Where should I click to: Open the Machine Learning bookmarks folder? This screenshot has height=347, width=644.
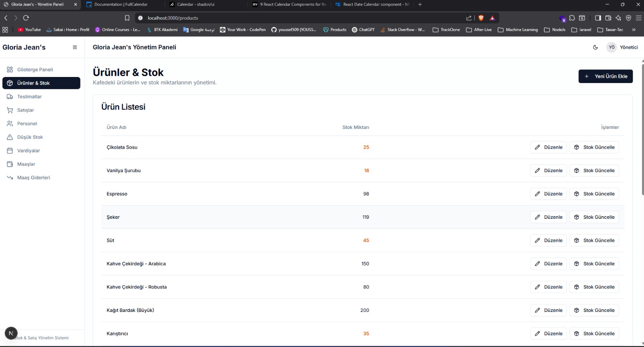[x=518, y=29]
